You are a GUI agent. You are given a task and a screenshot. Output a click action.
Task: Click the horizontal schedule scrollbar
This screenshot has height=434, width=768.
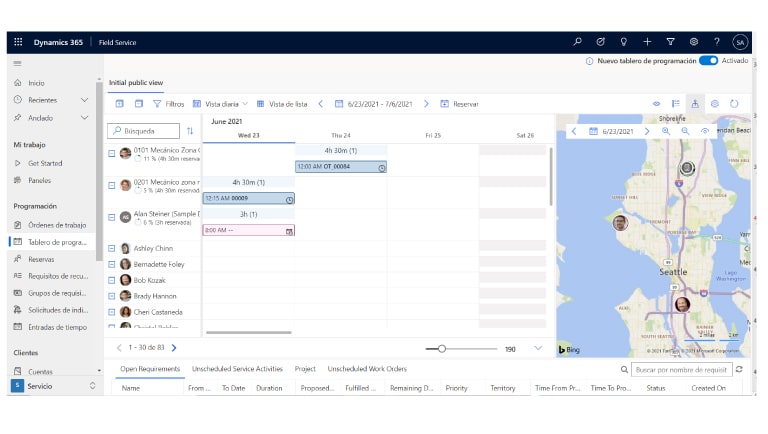[248, 333]
